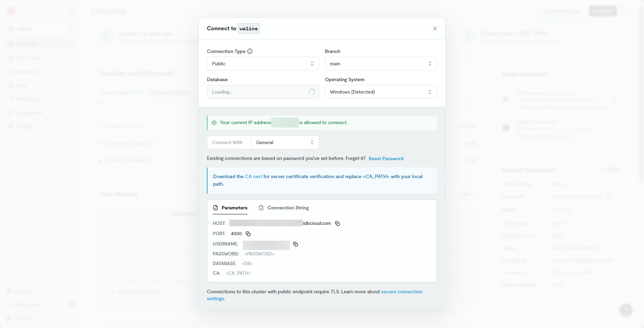Screen dimensions: 644x328
Task: Close the Connect to waline dialog
Action: [435, 29]
